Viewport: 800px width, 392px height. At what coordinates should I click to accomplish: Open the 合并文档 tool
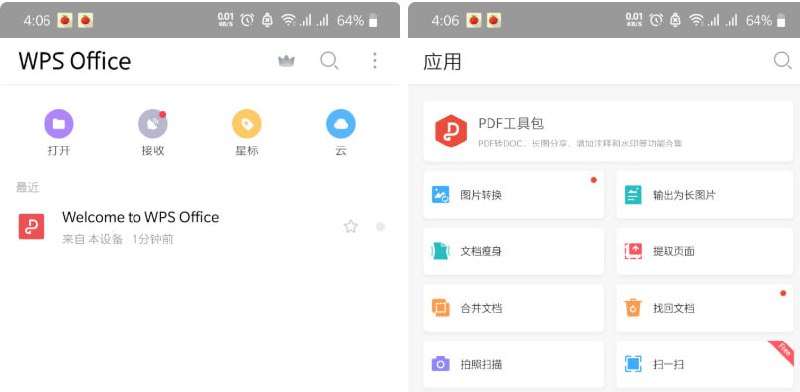point(514,308)
